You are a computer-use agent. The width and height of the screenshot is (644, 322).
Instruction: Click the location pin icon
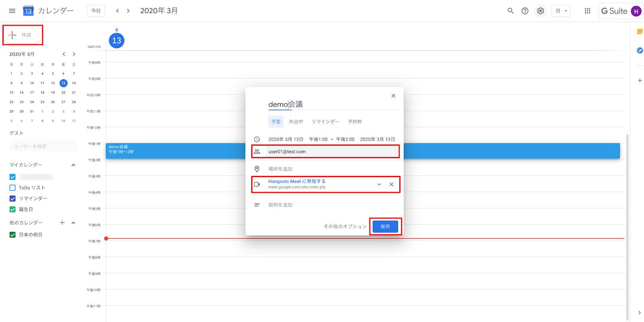257,169
